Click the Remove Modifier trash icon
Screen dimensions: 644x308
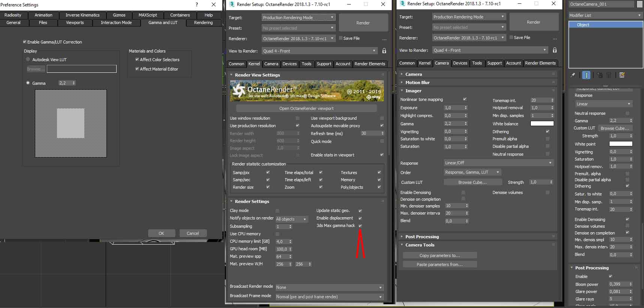pos(609,75)
